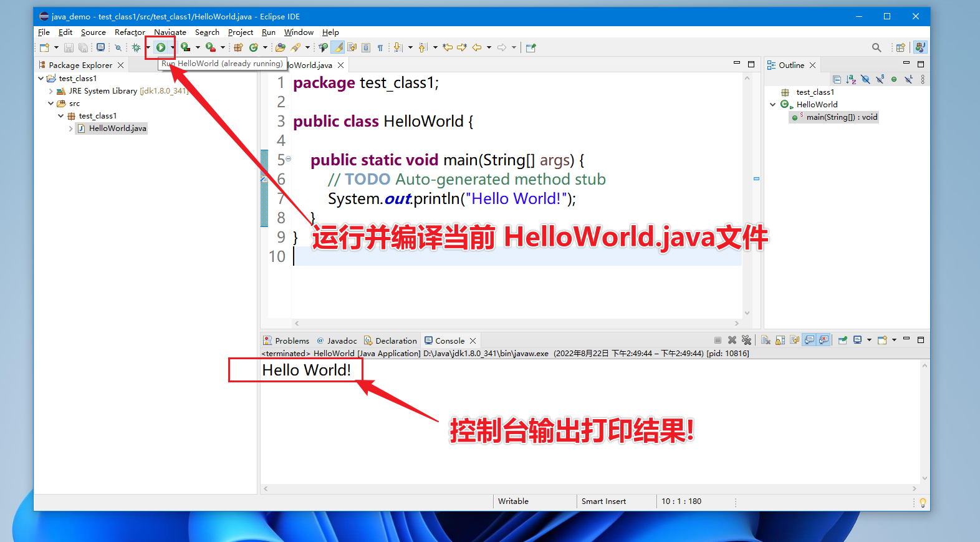The height and width of the screenshot is (542, 980).
Task: Switch to the Declaration tab
Action: click(x=390, y=341)
